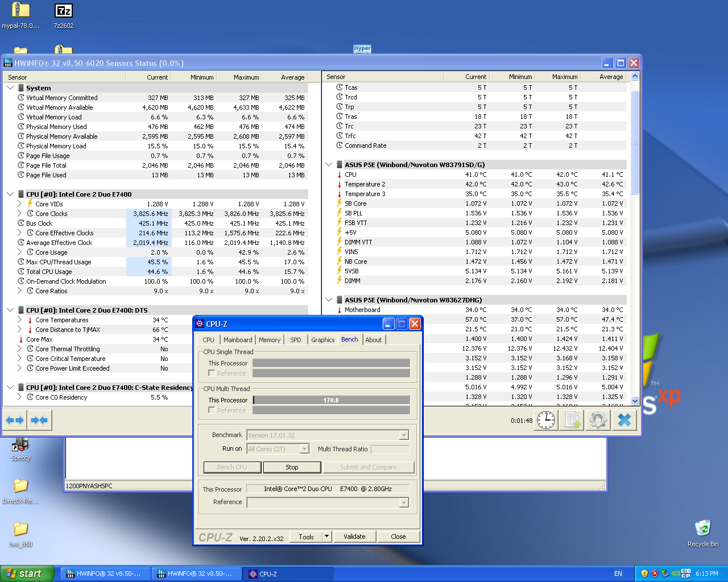Image resolution: width=728 pixels, height=582 pixels.
Task: Collapse the ASUS P5E W83791SD/G group
Action: click(x=329, y=165)
